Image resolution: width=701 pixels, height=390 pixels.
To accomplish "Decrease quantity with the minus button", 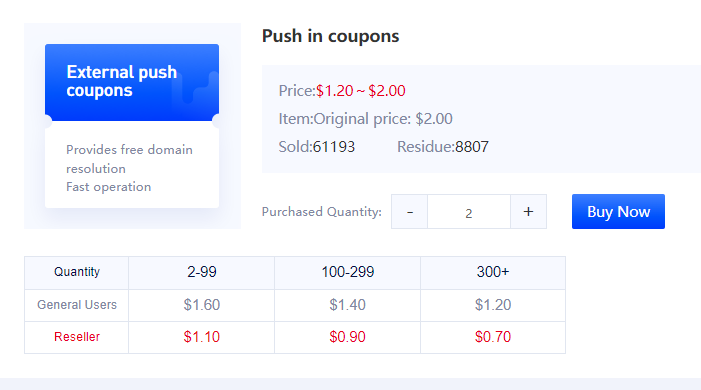I will click(x=410, y=212).
